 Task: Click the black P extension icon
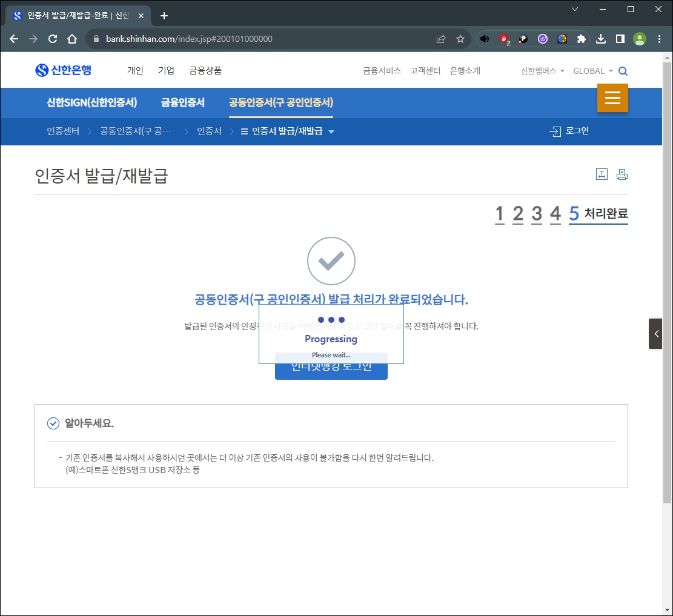(523, 39)
